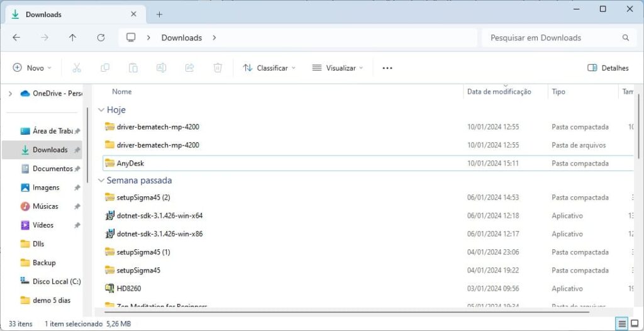Viewport: 644px width, 331px height.
Task: Select the HD8260 file name
Action: coord(129,288)
